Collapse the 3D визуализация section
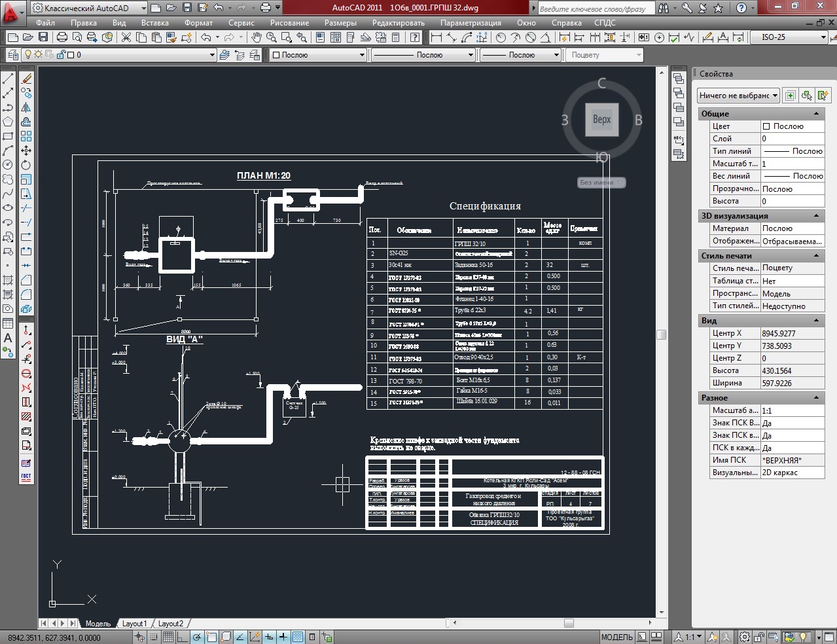The image size is (837, 644). (x=816, y=216)
